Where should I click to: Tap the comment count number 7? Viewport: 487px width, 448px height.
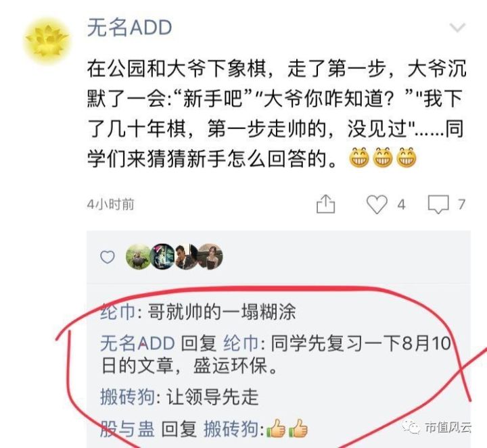pos(461,205)
